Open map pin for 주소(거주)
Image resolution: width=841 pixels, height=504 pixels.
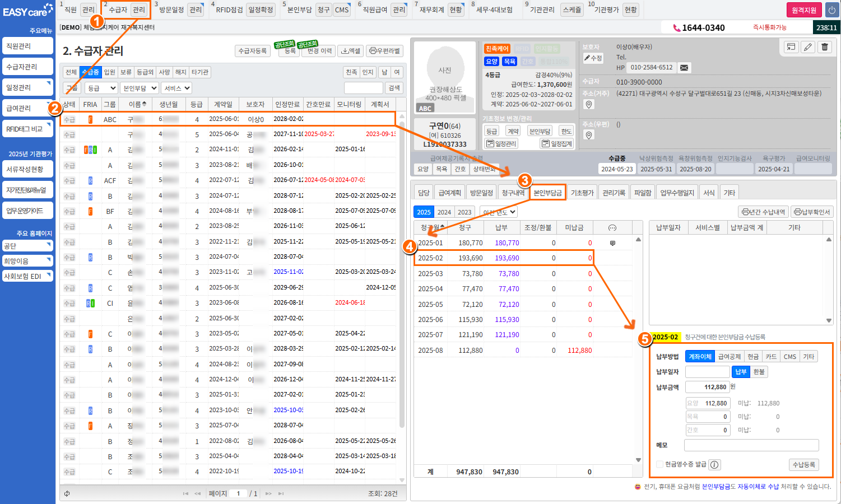click(x=588, y=105)
